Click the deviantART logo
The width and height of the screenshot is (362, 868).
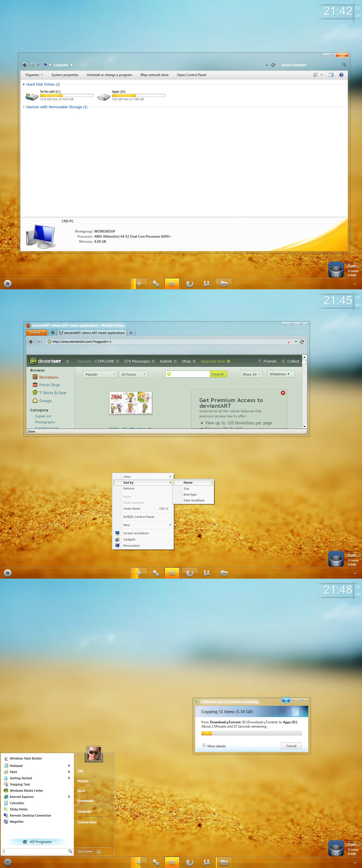46,361
